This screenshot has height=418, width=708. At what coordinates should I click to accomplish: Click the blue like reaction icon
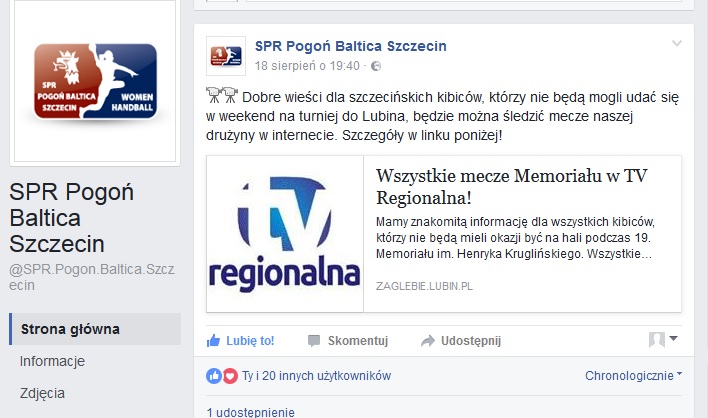(214, 376)
